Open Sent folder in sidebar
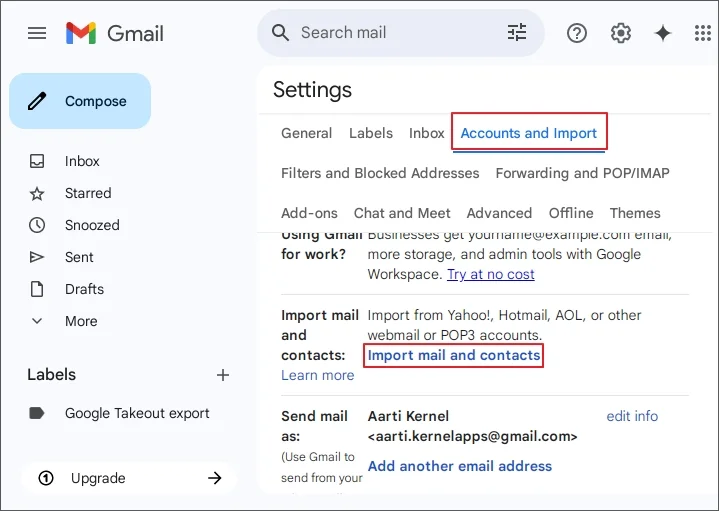 pos(79,257)
